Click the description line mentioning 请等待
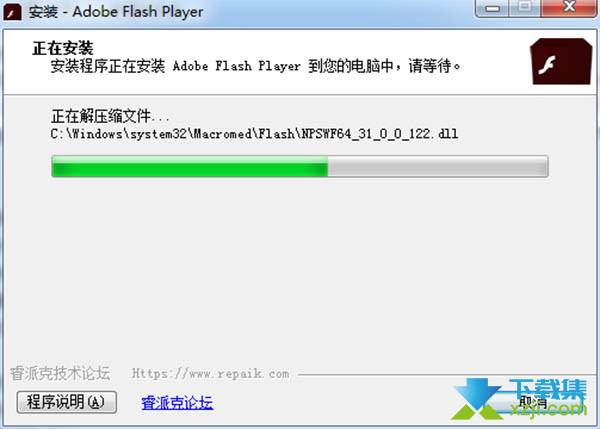This screenshot has height=429, width=600. coord(255,66)
